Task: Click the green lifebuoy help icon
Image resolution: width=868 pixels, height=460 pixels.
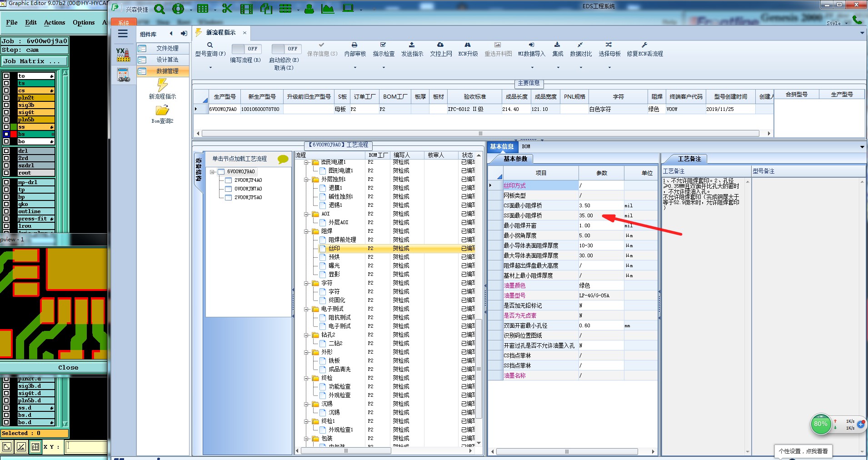Action: point(178,9)
